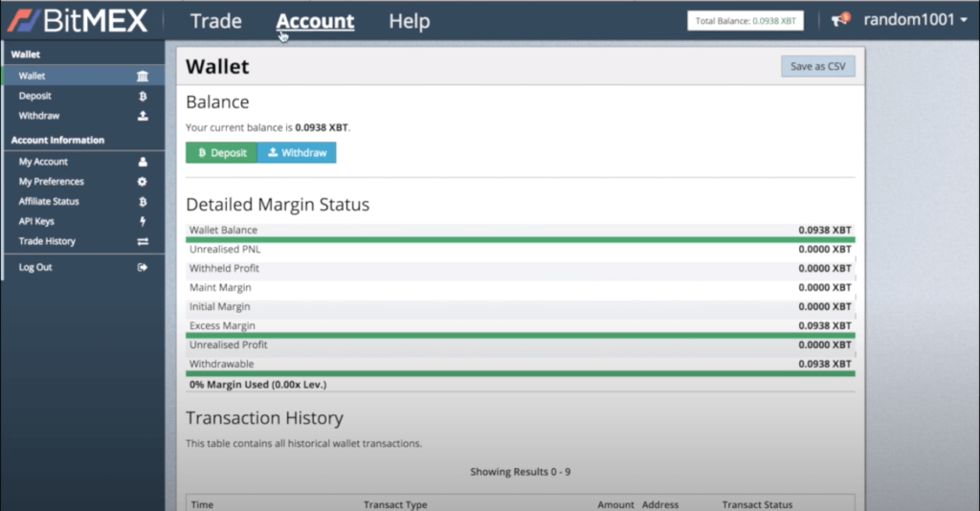The width and height of the screenshot is (980, 511).
Task: Click the Maint Margin row label
Action: click(x=220, y=287)
